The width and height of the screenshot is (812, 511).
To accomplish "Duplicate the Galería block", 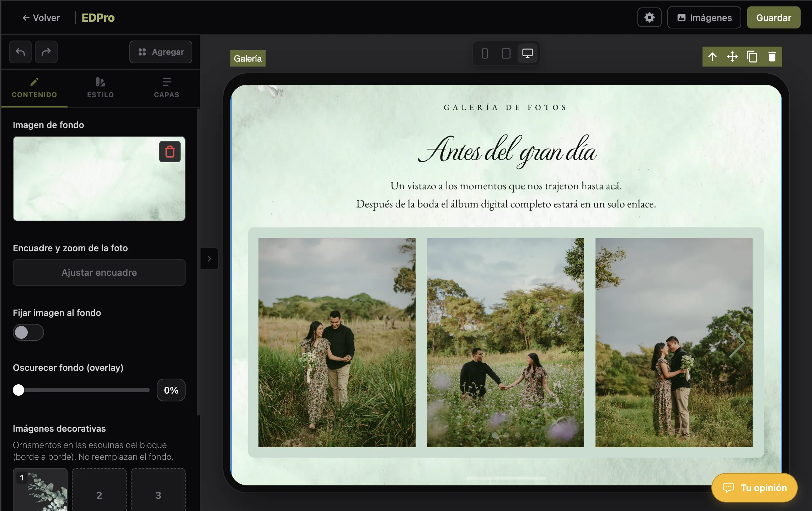I will point(752,57).
